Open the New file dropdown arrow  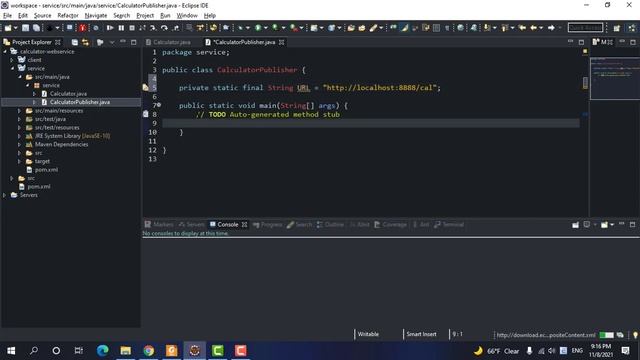(16, 28)
